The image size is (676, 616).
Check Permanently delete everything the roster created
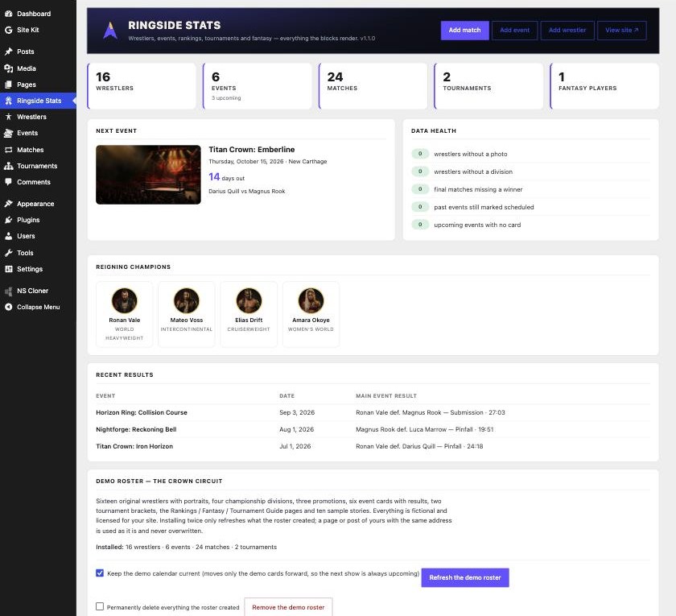(100, 606)
